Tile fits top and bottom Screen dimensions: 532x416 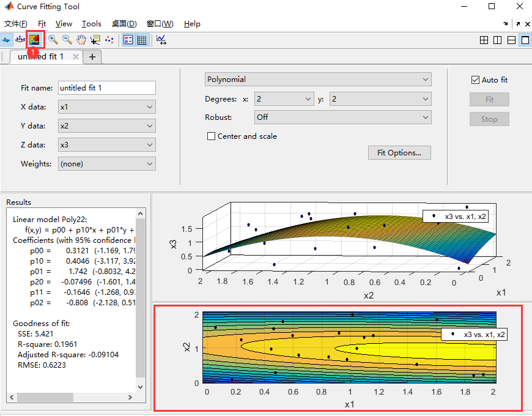(x=511, y=40)
